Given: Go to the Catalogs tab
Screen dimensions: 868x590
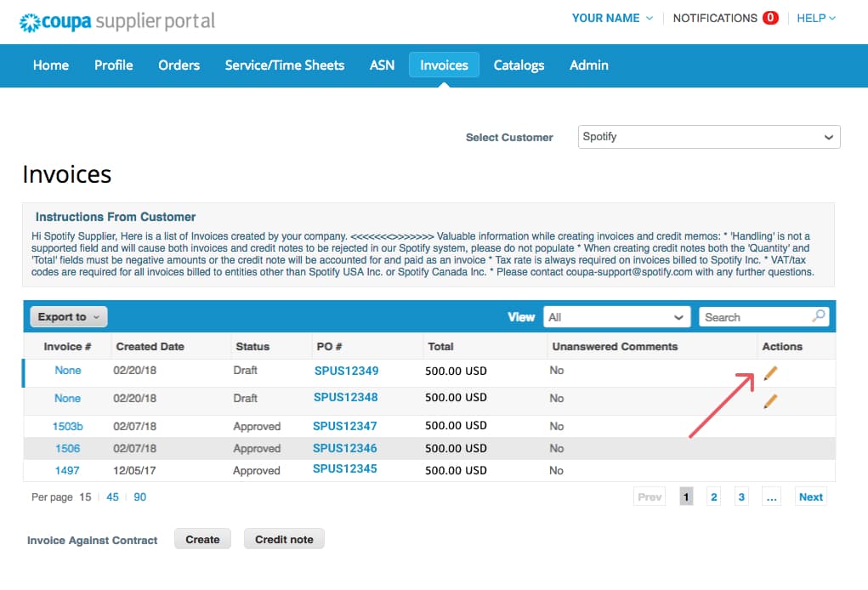Looking at the screenshot, I should pyautogui.click(x=519, y=65).
